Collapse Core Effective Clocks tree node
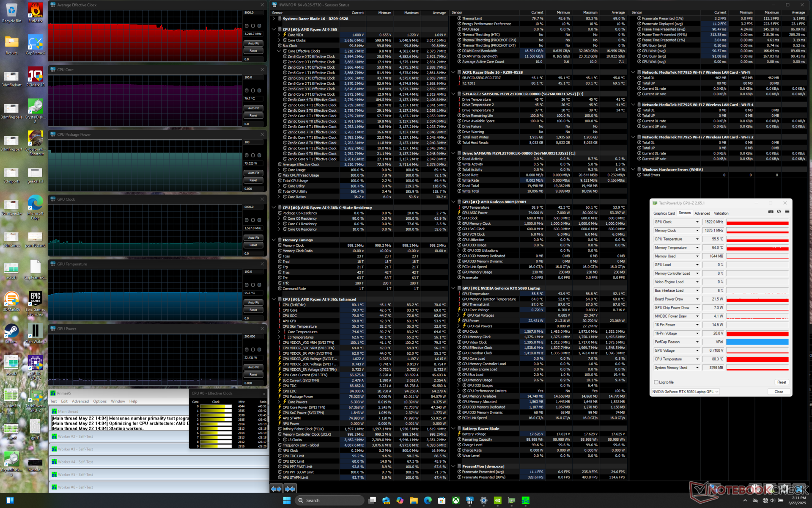 (x=279, y=51)
